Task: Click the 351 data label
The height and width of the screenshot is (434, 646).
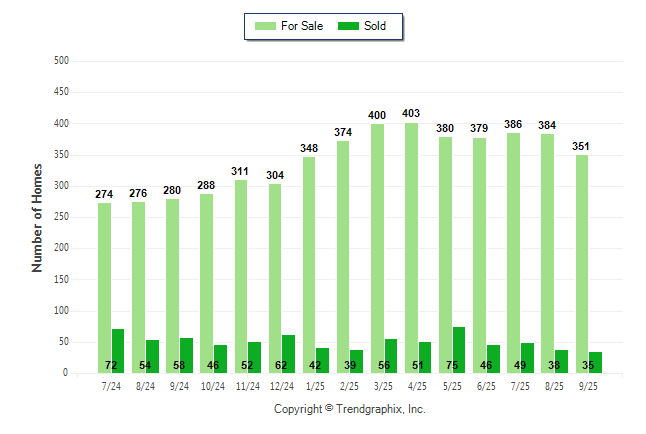Action: 581,146
